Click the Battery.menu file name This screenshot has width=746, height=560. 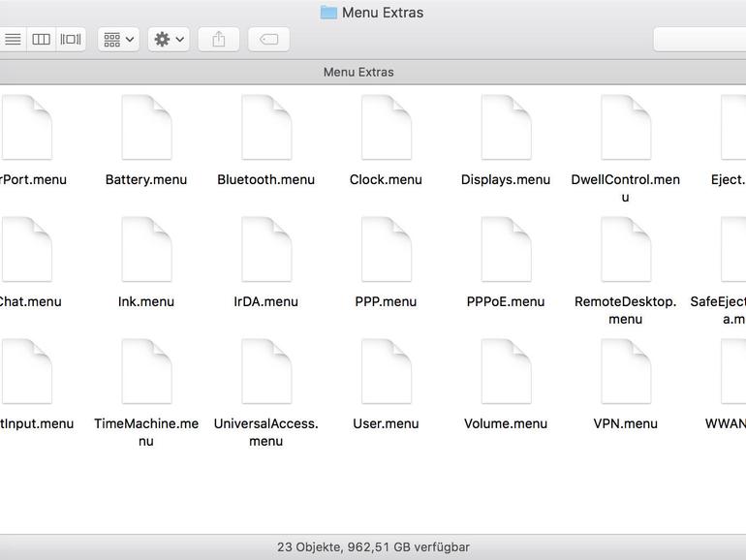(x=146, y=180)
